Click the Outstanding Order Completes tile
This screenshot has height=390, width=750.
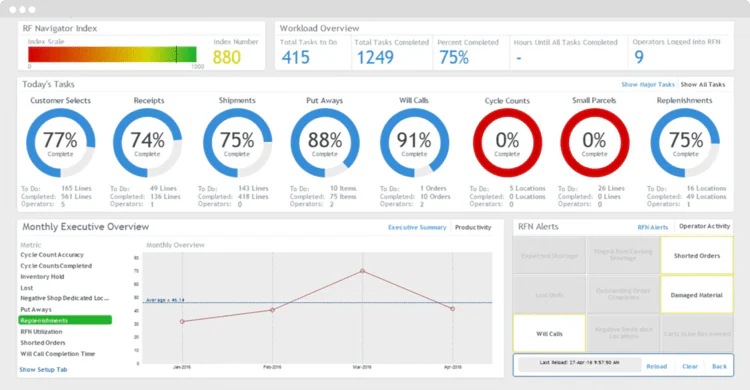coord(623,295)
